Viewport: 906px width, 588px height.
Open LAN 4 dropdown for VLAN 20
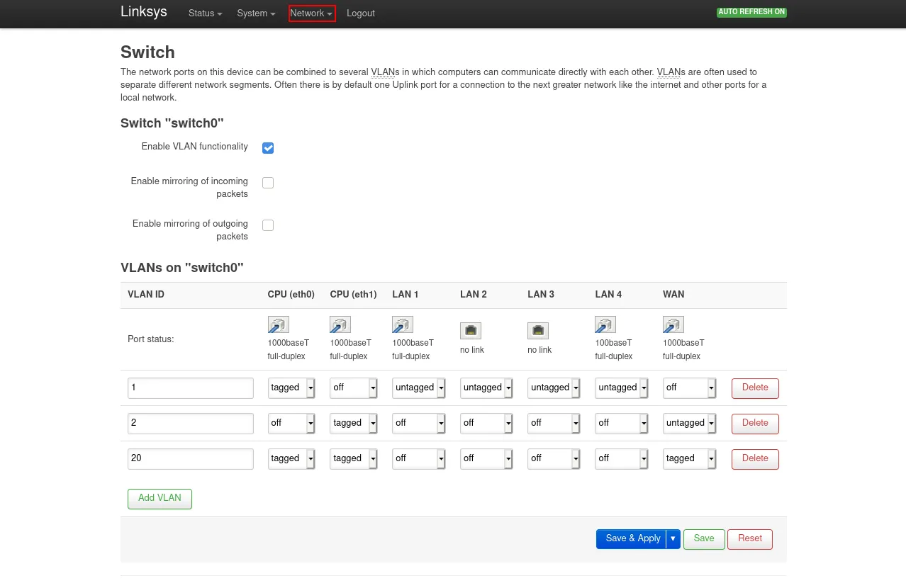[x=622, y=459]
